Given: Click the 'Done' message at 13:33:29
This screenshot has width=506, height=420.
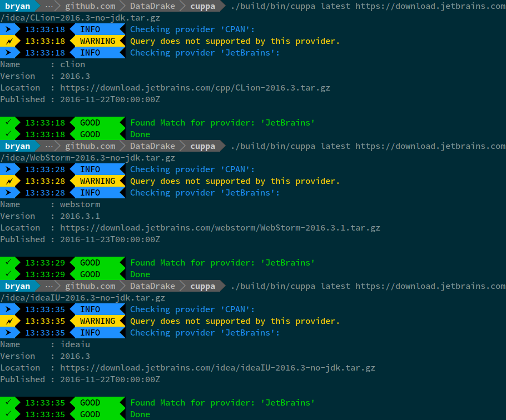Looking at the screenshot, I should [x=140, y=274].
